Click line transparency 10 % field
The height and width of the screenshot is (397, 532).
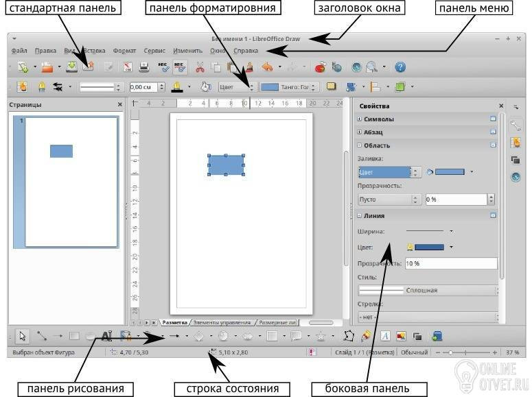pyautogui.click(x=451, y=263)
